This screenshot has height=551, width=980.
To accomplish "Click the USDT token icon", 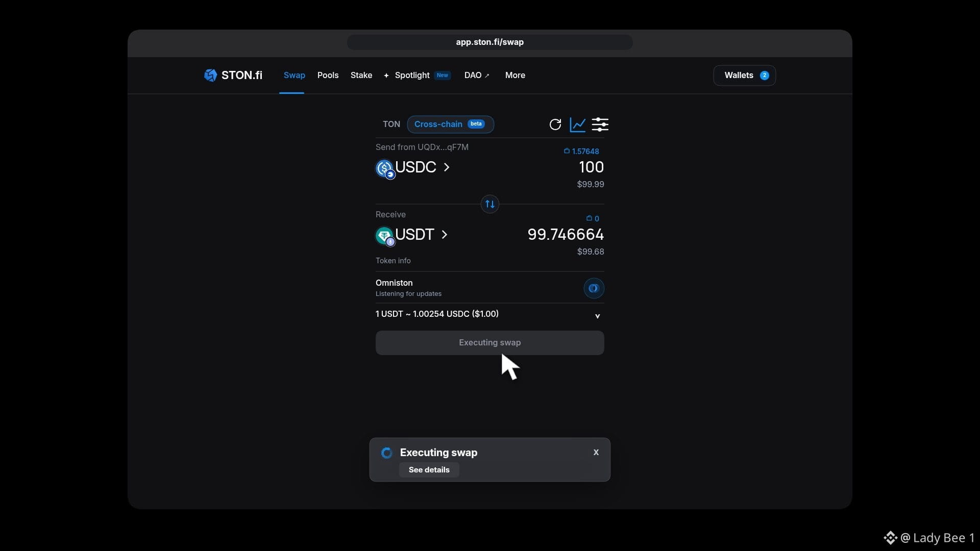I will tap(385, 236).
